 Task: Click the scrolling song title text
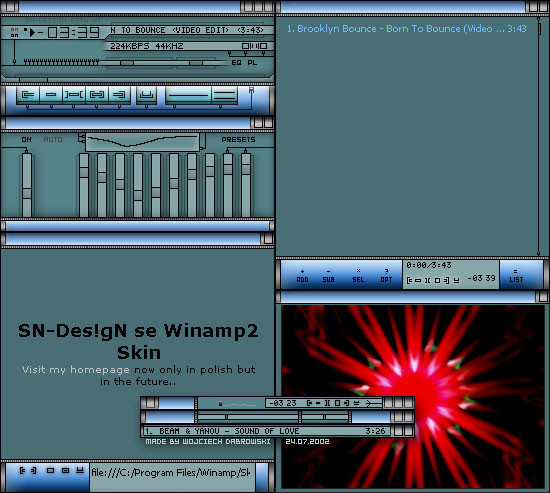coord(187,30)
